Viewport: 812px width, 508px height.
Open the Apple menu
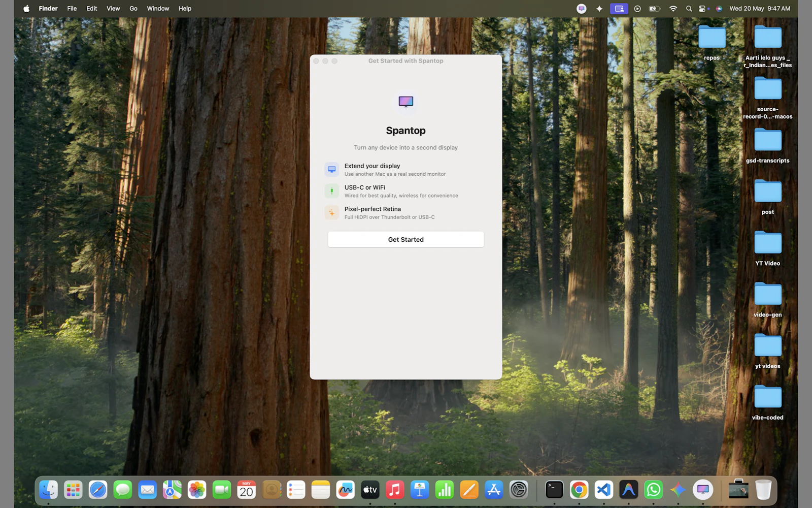point(26,8)
